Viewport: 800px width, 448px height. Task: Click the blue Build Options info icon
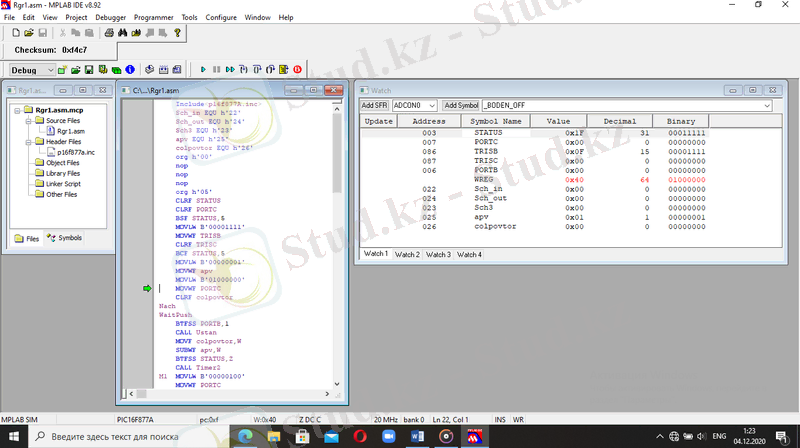[x=130, y=70]
